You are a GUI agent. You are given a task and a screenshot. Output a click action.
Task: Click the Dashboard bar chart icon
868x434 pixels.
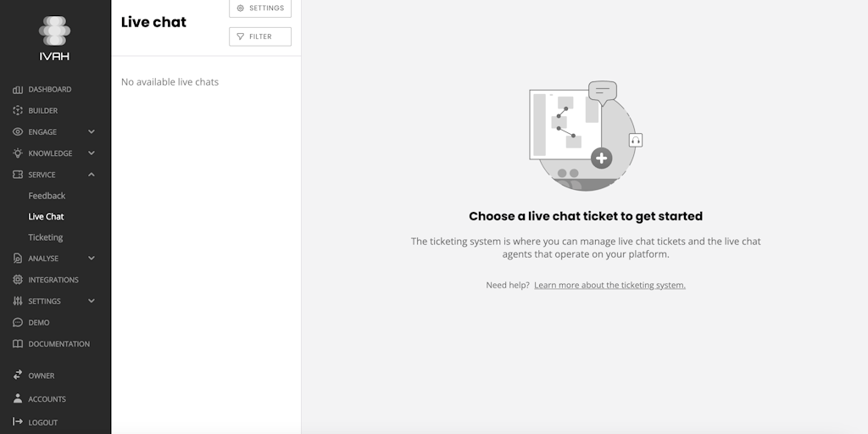point(18,90)
